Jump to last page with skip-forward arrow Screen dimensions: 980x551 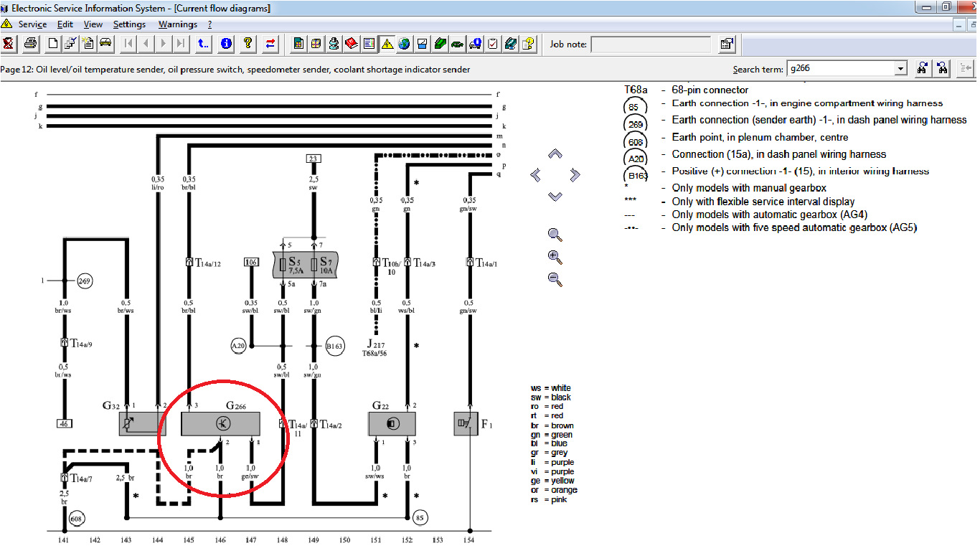[182, 44]
